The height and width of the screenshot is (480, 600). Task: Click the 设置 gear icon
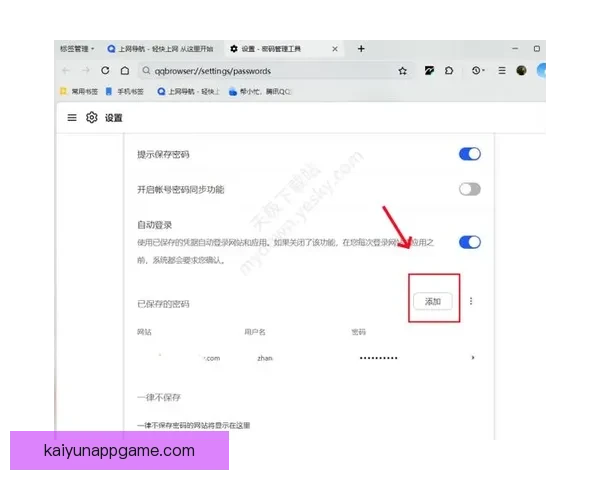click(91, 118)
